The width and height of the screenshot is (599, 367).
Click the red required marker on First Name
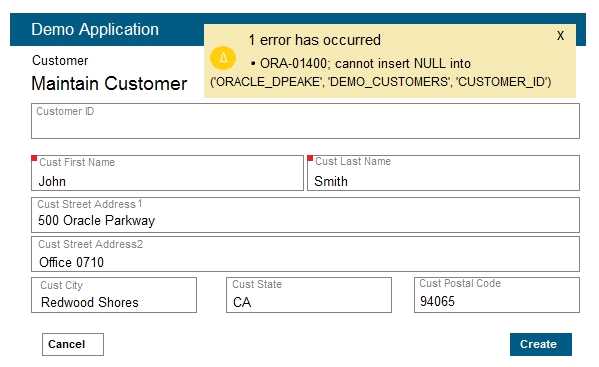tap(34, 158)
